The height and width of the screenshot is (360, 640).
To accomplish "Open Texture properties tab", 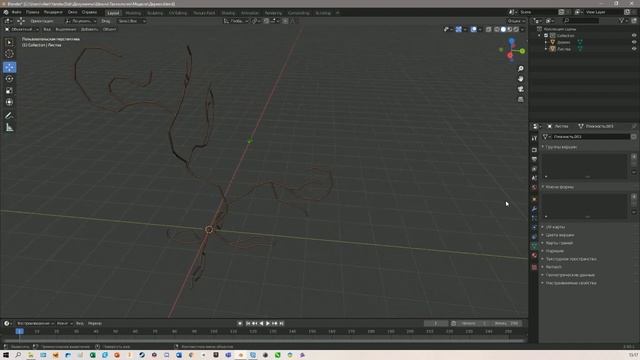I will [x=534, y=267].
